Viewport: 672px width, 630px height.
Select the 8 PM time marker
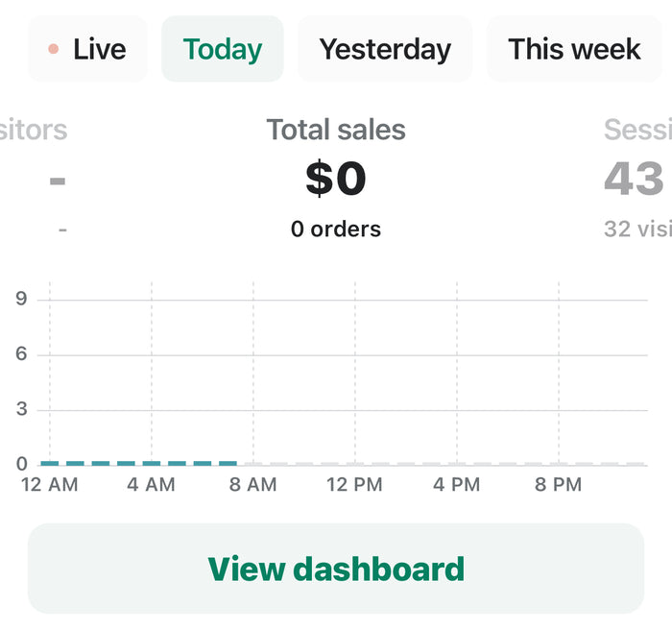pyautogui.click(x=559, y=485)
